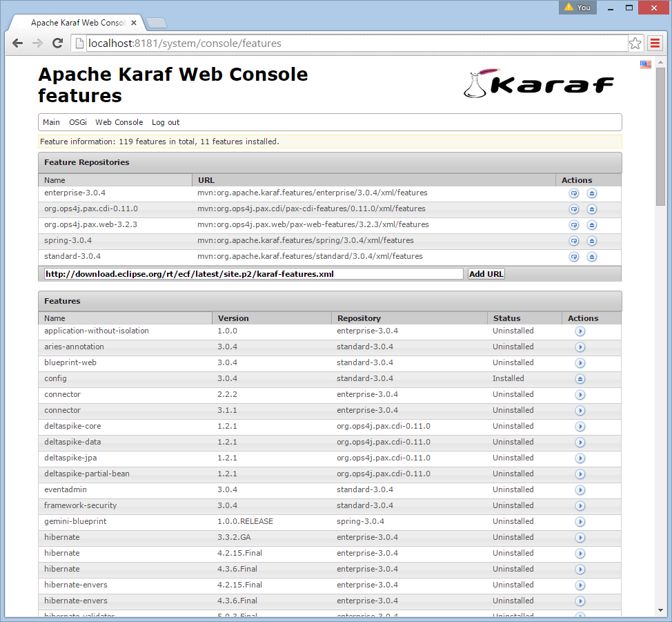Refresh the standard-3.0.4 repository
This screenshot has width=672, height=622.
coord(574,257)
